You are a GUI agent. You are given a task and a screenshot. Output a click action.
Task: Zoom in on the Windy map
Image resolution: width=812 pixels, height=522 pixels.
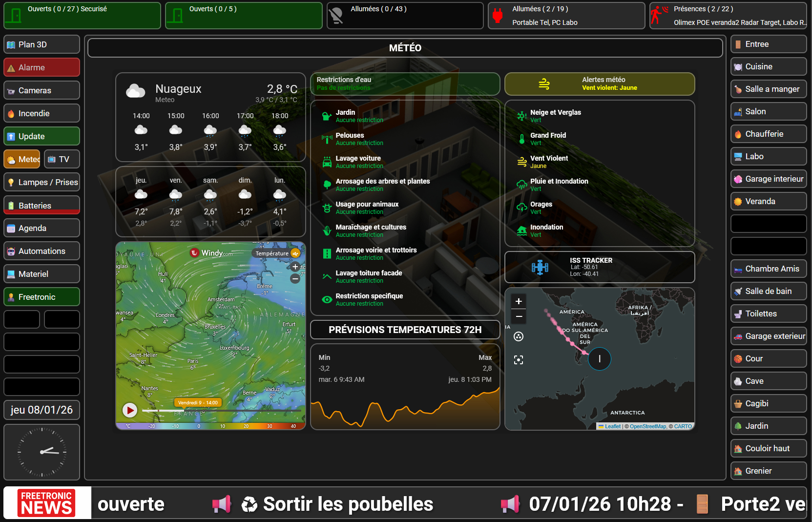coord(295,267)
